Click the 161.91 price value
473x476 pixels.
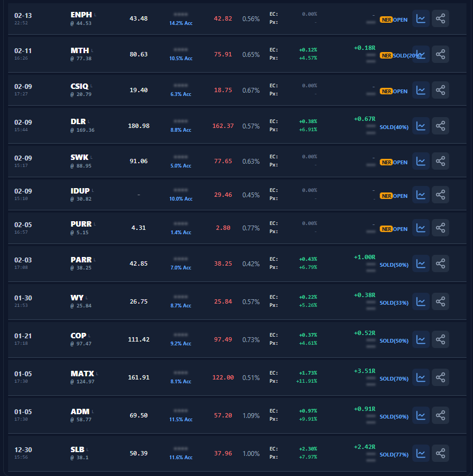[x=139, y=377]
